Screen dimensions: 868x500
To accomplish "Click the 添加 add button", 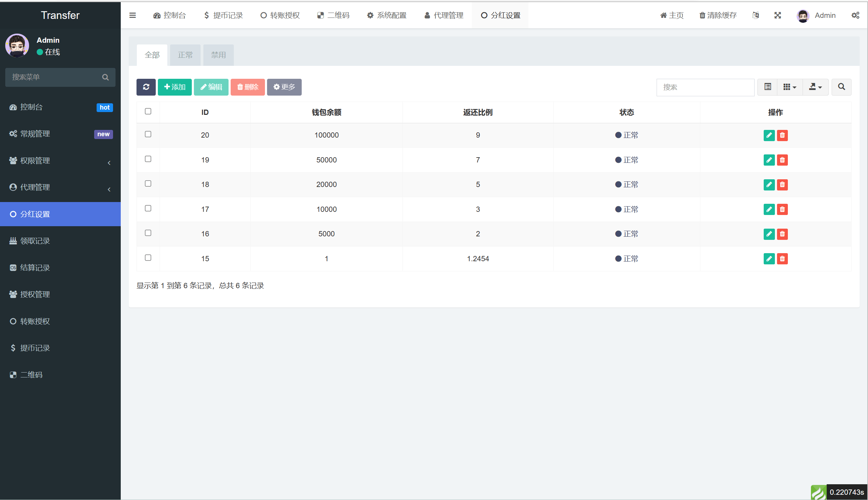I will coord(175,87).
